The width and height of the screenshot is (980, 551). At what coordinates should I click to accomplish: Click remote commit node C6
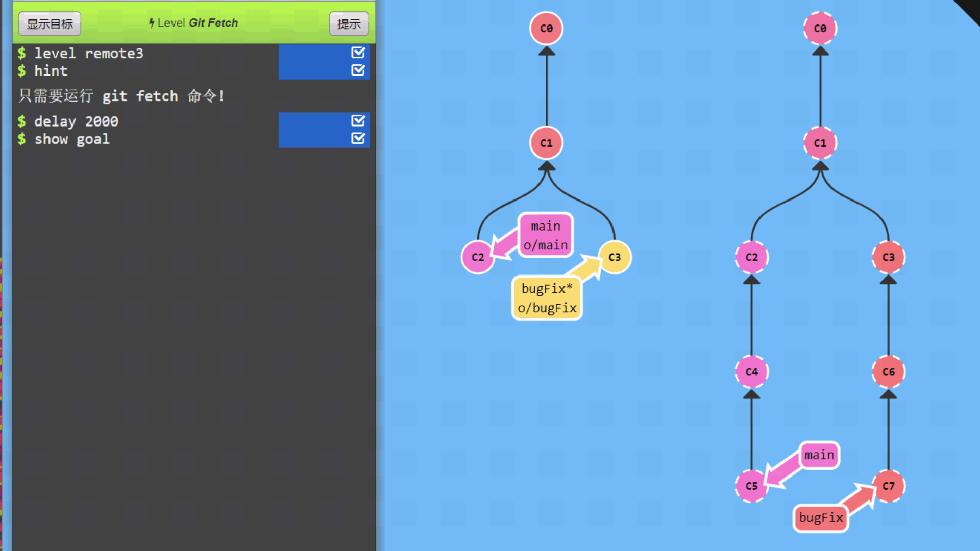tap(888, 371)
